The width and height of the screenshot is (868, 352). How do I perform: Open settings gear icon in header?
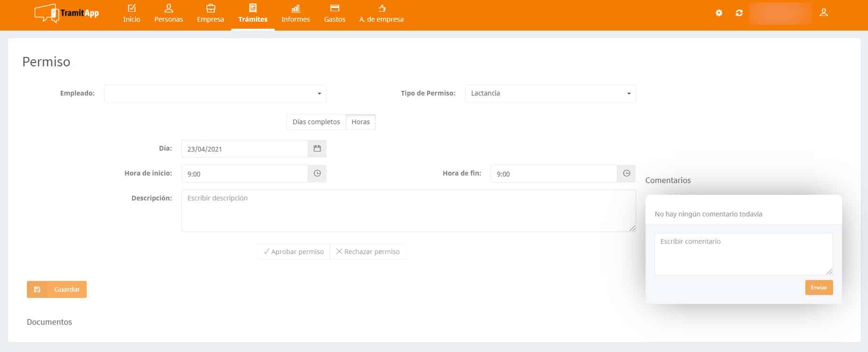click(719, 13)
